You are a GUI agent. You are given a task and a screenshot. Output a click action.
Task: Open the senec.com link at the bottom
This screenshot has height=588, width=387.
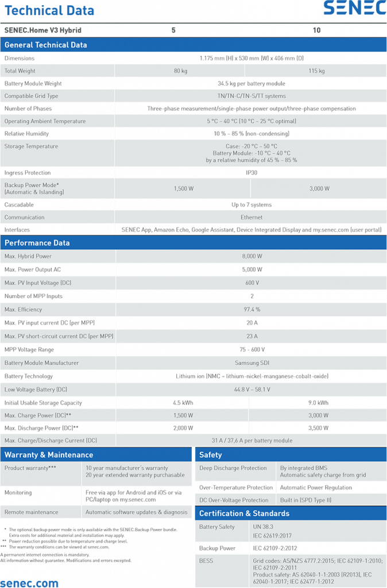[29, 583]
